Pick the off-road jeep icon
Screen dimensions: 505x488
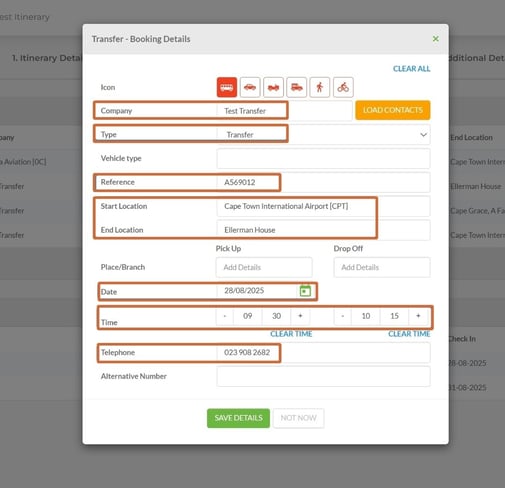273,87
